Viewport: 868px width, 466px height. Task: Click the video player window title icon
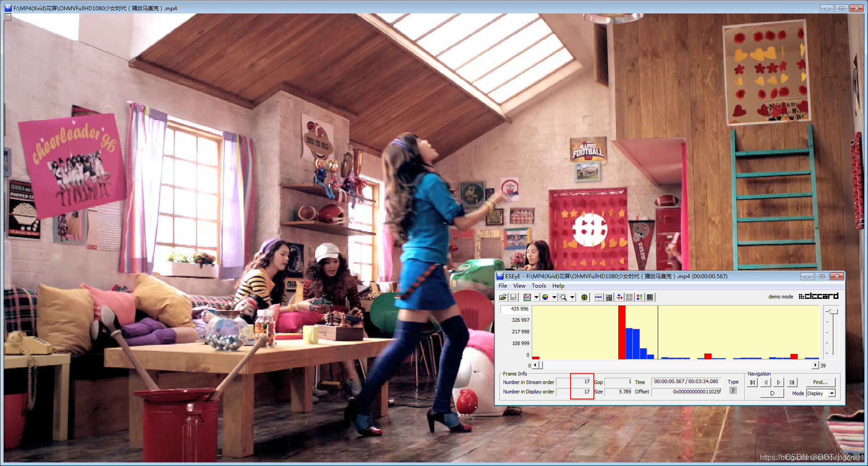click(8, 8)
